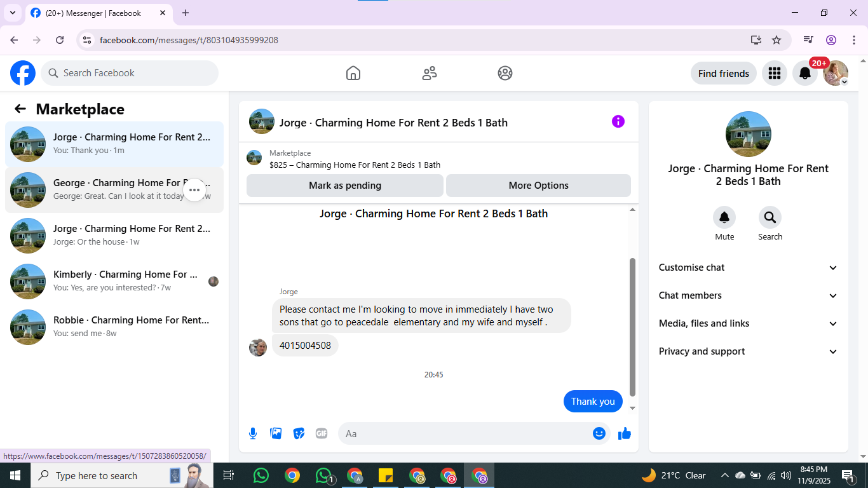Open options for the George conversation
The image size is (868, 488).
coord(194,189)
